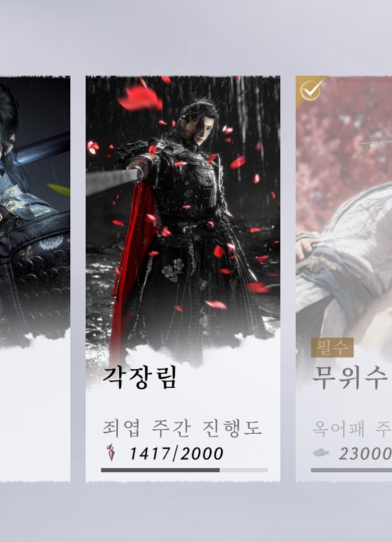The image size is (392, 542).
Task: Click the gold checkmark badge on 무위수 card
Action: tap(310, 91)
